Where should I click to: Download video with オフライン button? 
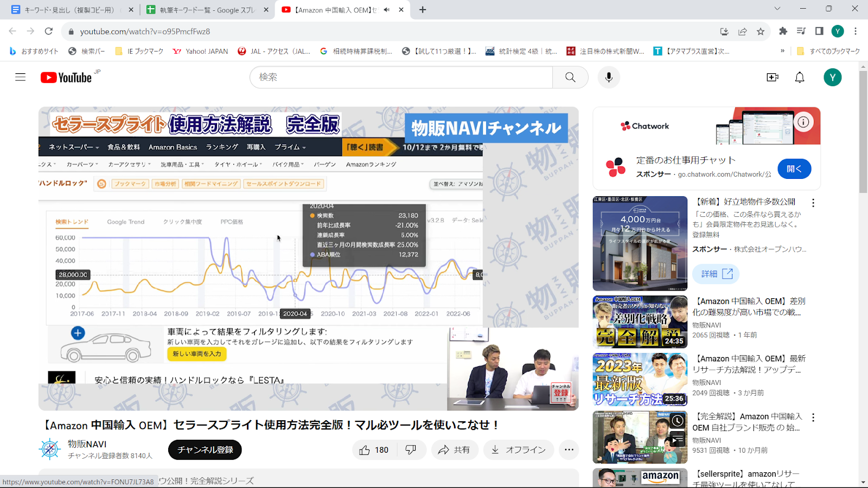click(x=518, y=450)
